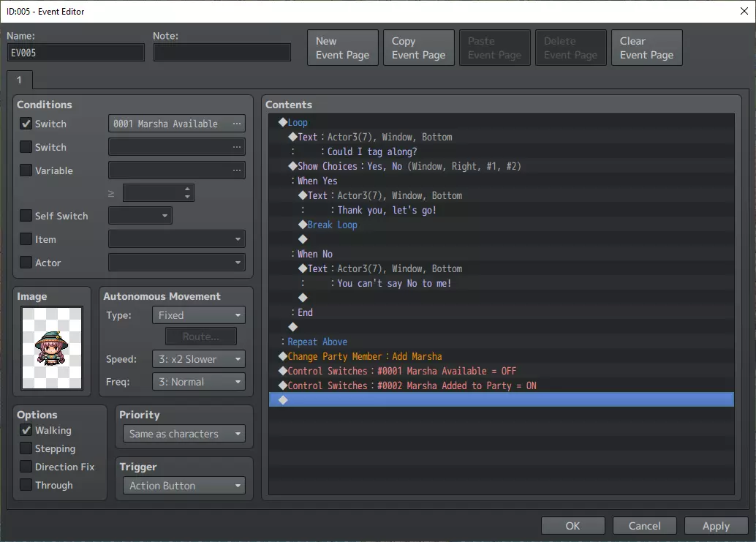Image resolution: width=756 pixels, height=542 pixels.
Task: Select the Loop command line
Action: (298, 123)
